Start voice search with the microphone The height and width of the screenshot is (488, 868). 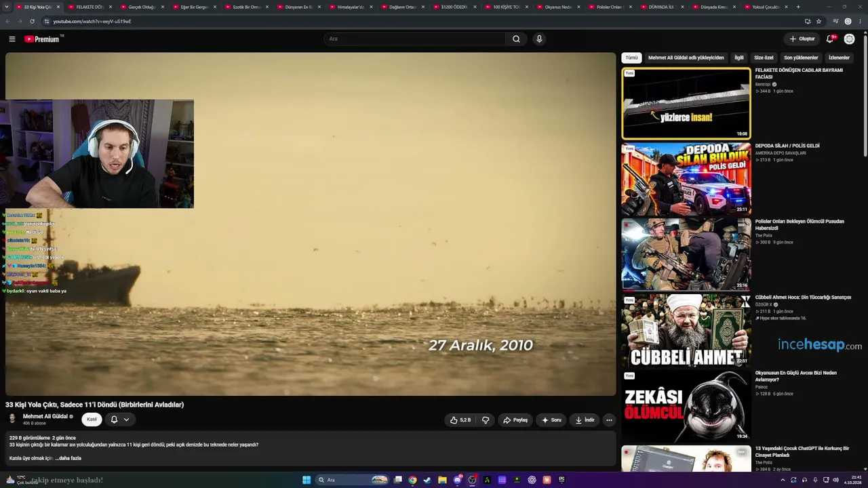coord(539,39)
